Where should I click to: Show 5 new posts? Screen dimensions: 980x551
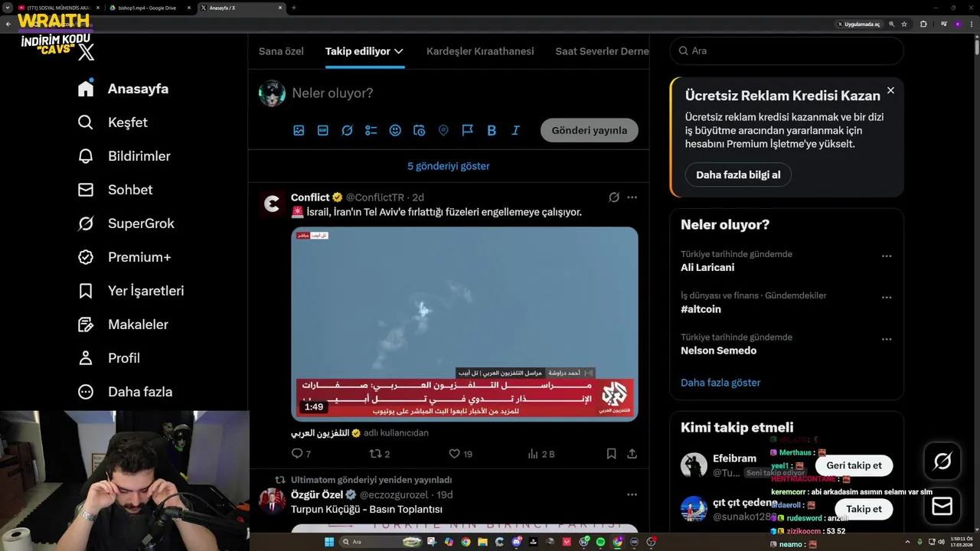(449, 166)
